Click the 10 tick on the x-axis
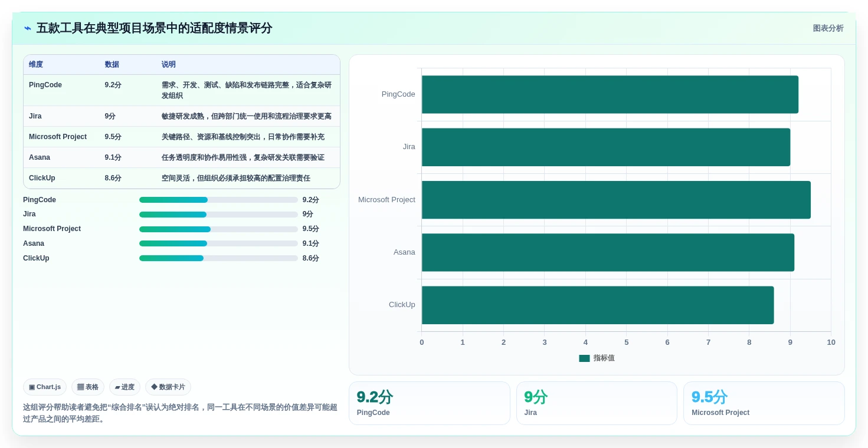The width and height of the screenshot is (868, 448). pos(831,342)
